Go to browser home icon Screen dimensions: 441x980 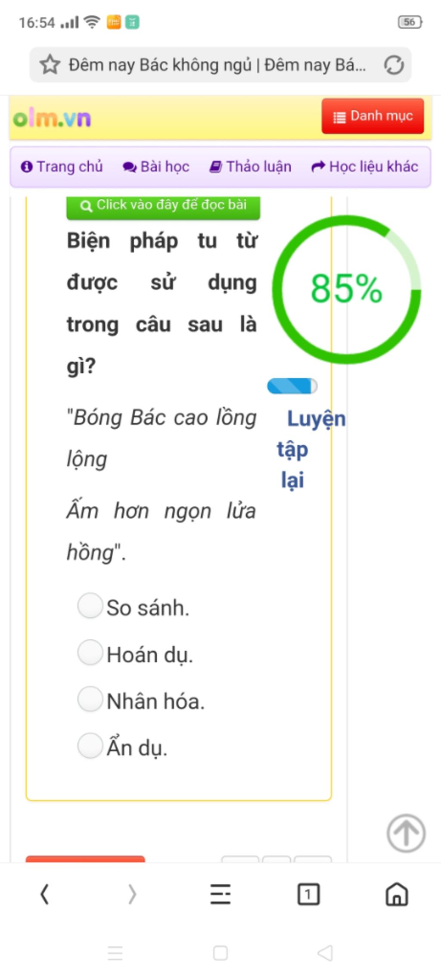click(x=397, y=894)
